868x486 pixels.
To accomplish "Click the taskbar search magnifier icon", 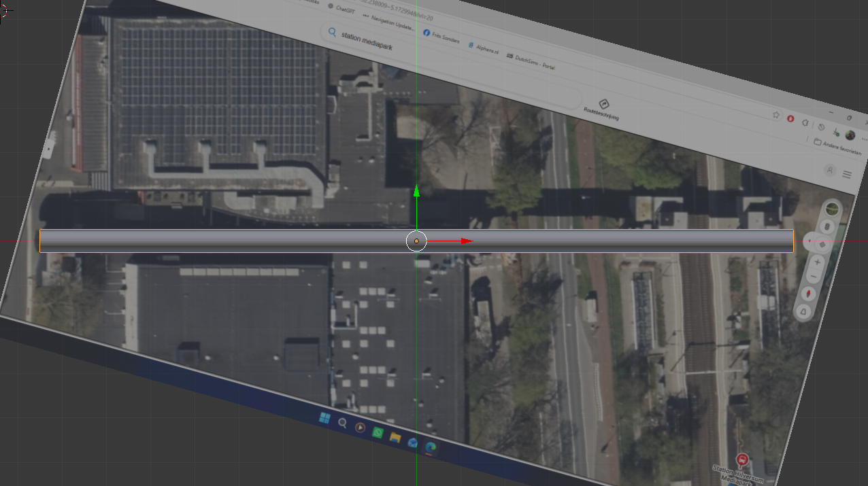I will click(342, 423).
